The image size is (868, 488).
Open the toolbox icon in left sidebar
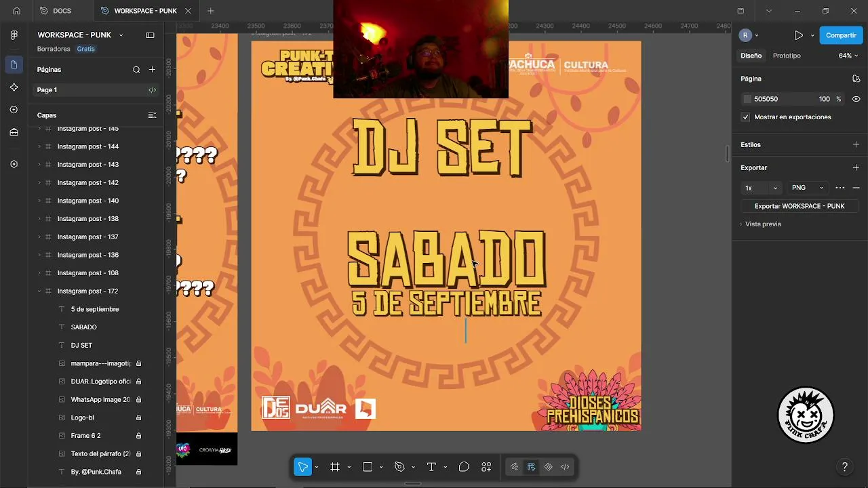(14, 133)
